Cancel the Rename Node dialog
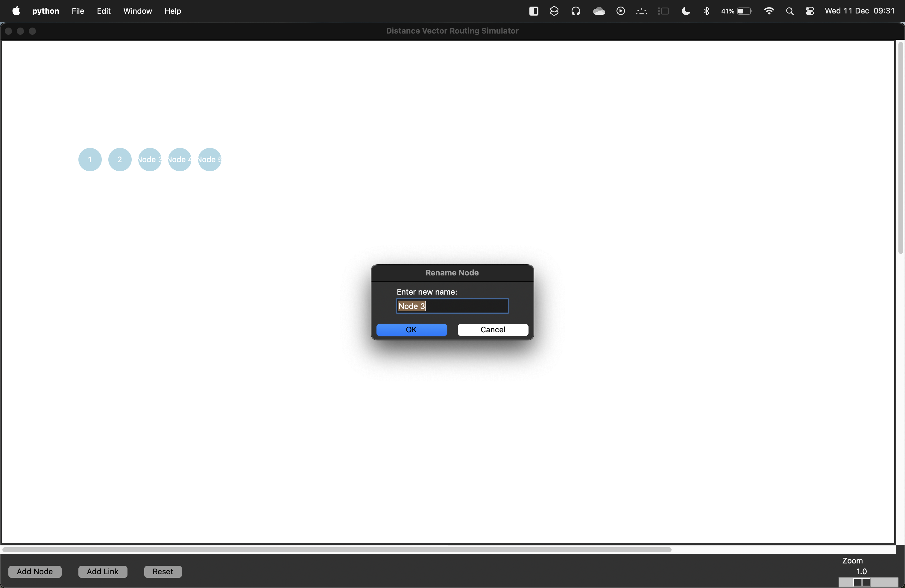The width and height of the screenshot is (905, 588). [493, 330]
